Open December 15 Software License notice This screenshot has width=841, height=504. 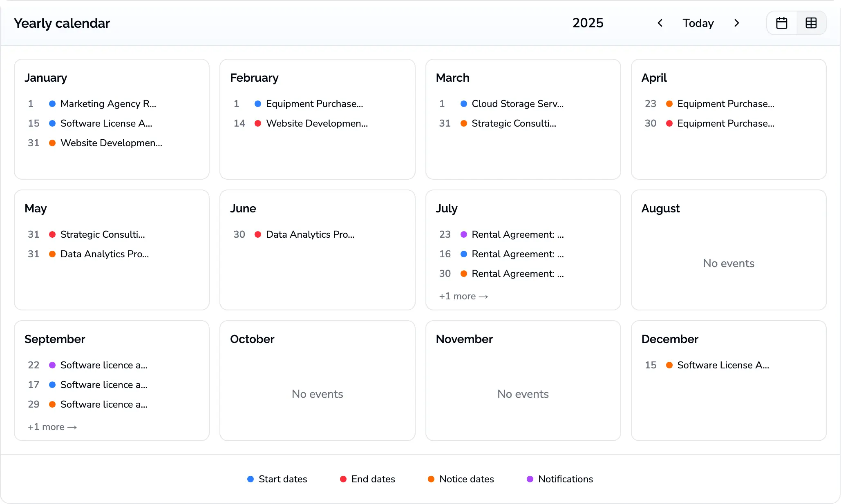[x=723, y=365]
